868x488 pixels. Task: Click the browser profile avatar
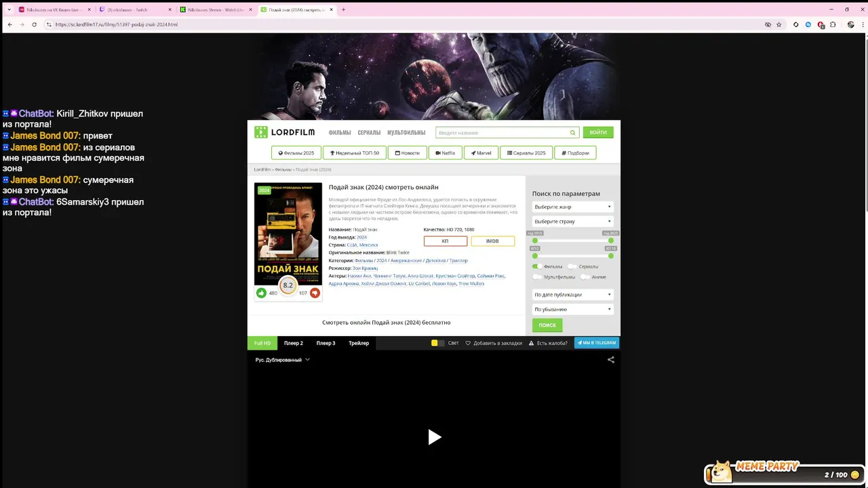pyautogui.click(x=850, y=24)
